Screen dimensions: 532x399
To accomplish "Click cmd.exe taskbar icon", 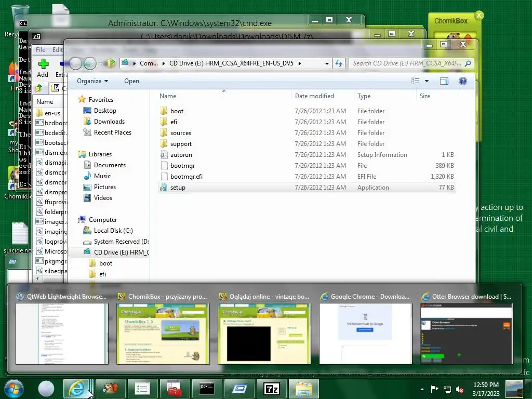I will click(x=207, y=389).
